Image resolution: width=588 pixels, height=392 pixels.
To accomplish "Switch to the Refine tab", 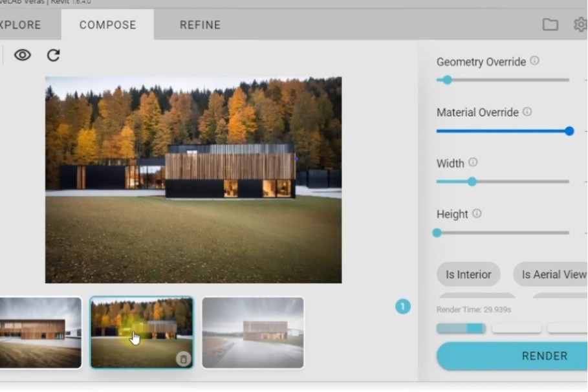I will click(x=200, y=25).
